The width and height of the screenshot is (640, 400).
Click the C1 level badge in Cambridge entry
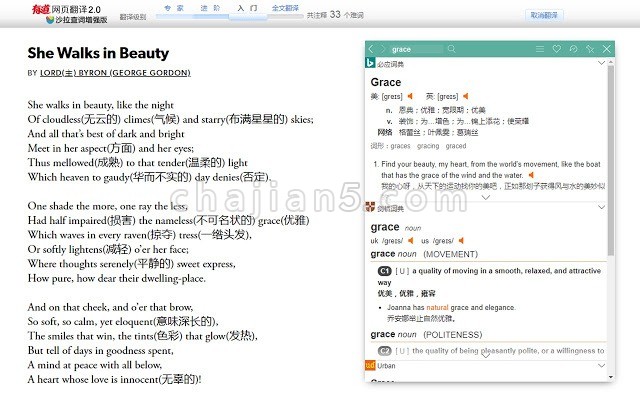[x=384, y=271]
